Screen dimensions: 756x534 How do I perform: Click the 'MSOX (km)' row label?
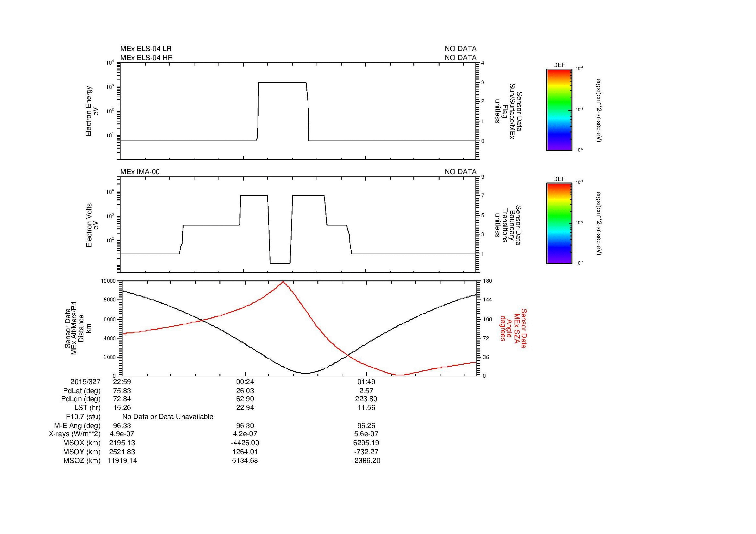click(82, 443)
